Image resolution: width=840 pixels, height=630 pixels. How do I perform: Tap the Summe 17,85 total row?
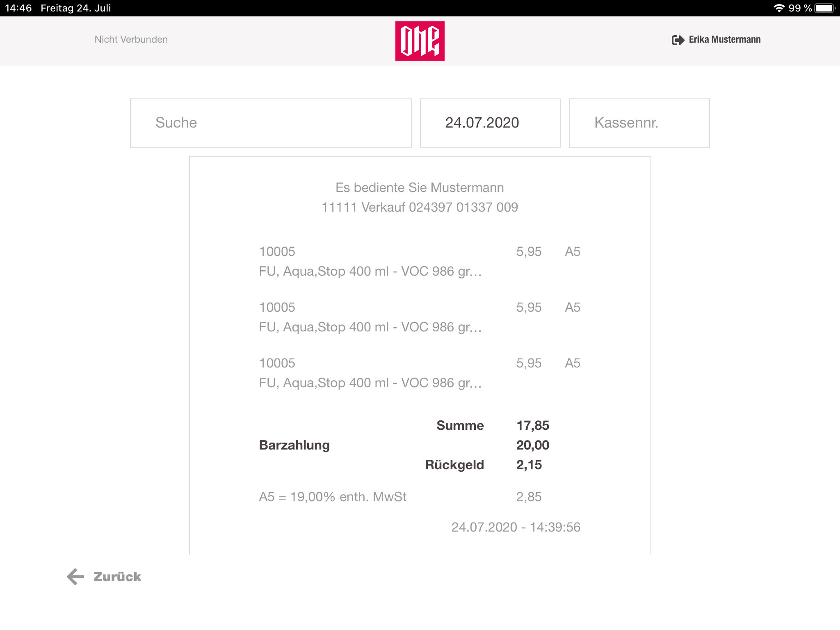coord(493,425)
